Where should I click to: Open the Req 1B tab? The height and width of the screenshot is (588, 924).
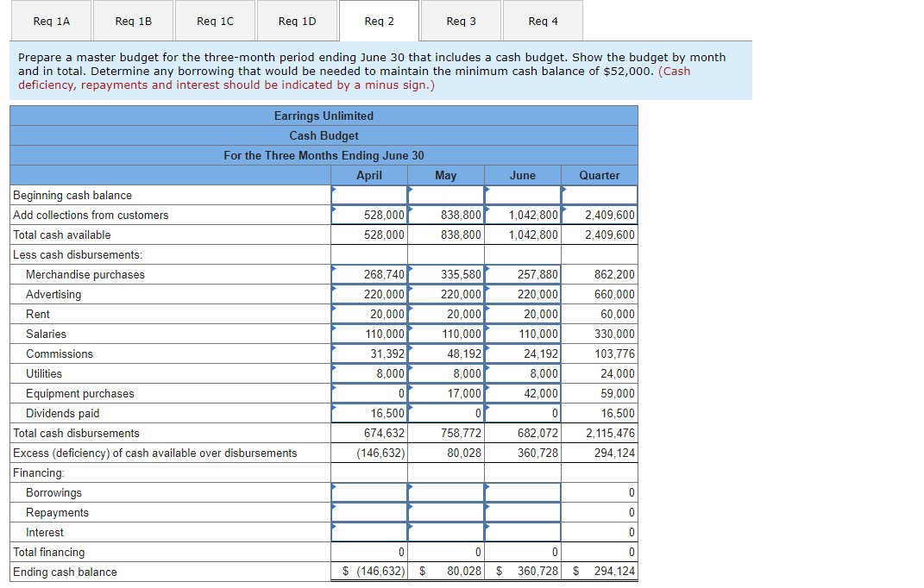click(x=134, y=21)
